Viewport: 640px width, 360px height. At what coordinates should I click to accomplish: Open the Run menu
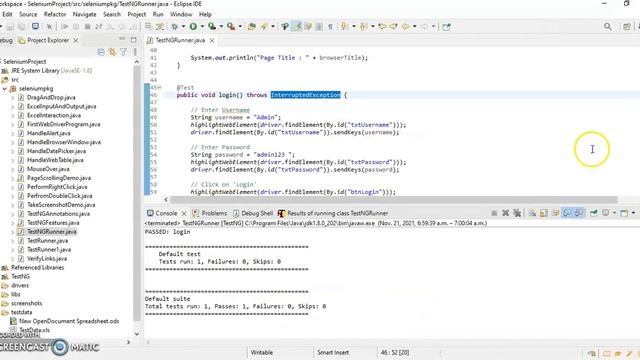point(158,14)
